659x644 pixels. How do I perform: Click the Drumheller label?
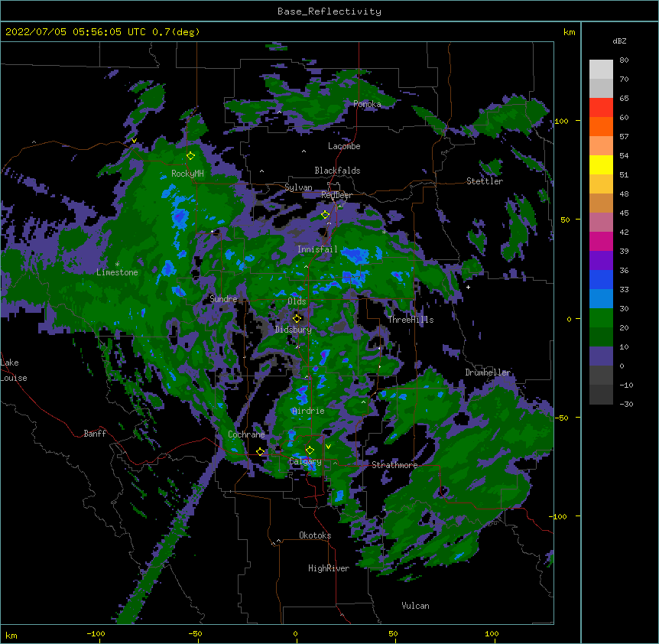488,372
